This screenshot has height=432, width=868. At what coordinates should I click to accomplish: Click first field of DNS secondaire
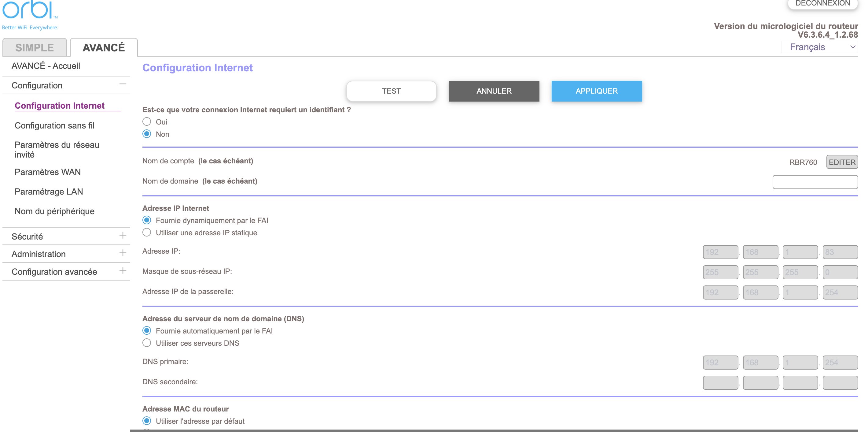pyautogui.click(x=720, y=383)
